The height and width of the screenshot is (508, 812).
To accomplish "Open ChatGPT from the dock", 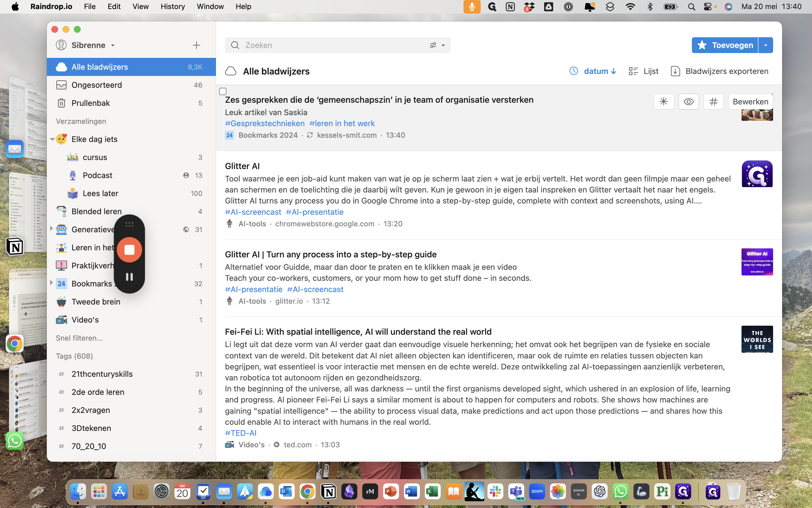I will pyautogui.click(x=600, y=492).
